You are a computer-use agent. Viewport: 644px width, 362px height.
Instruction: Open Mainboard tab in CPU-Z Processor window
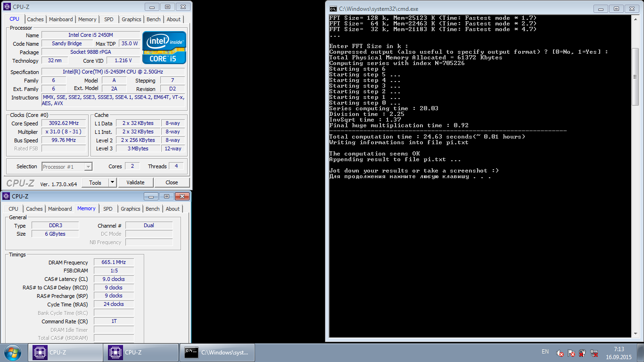[61, 19]
